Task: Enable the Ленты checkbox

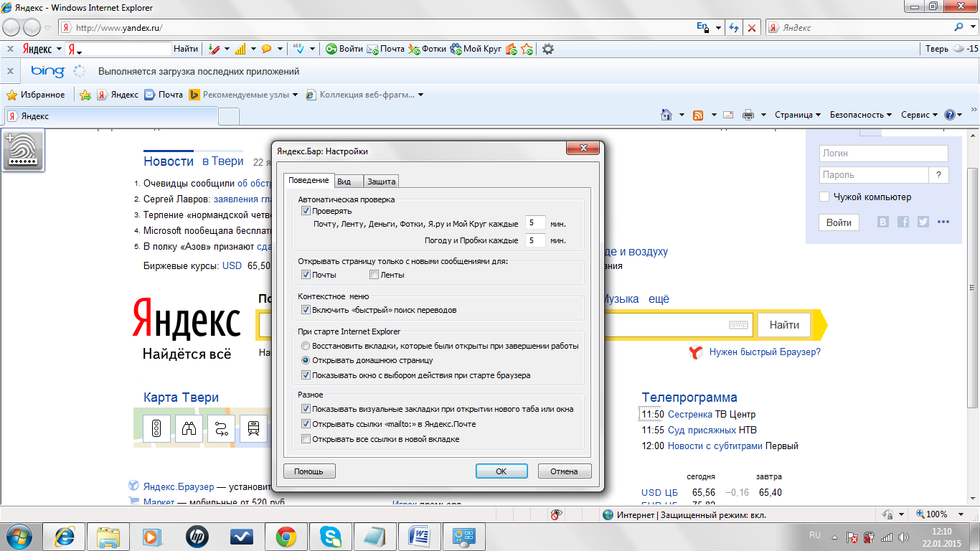Action: click(374, 275)
